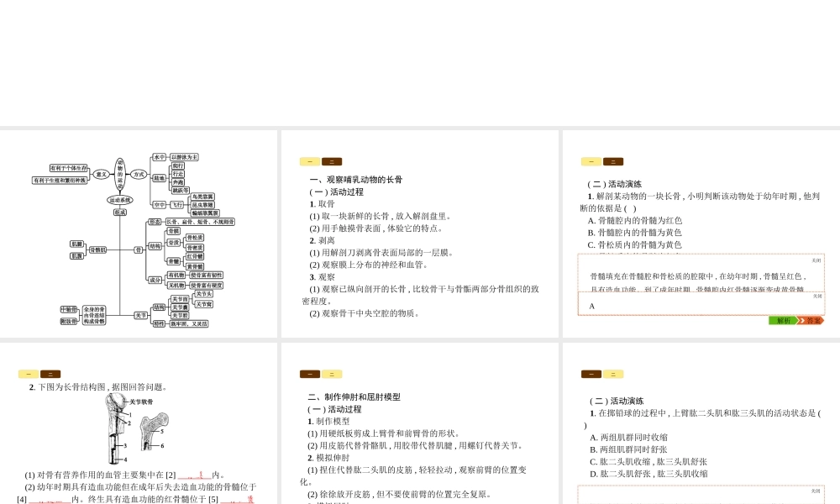Click the line (2) 观察膜上分布的神经和血管

tap(369, 265)
